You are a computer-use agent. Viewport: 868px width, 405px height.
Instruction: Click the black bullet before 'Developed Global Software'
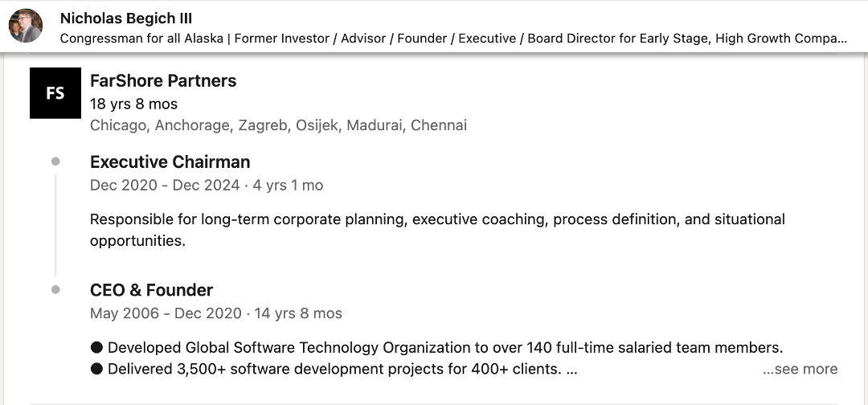click(x=96, y=347)
